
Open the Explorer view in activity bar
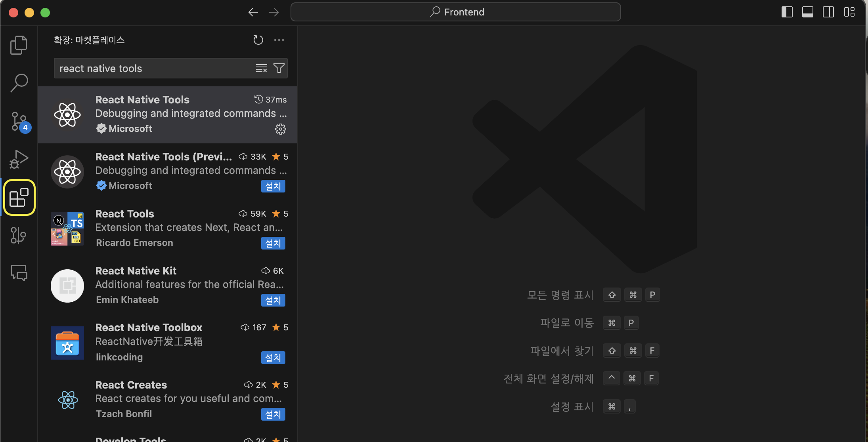click(x=19, y=45)
